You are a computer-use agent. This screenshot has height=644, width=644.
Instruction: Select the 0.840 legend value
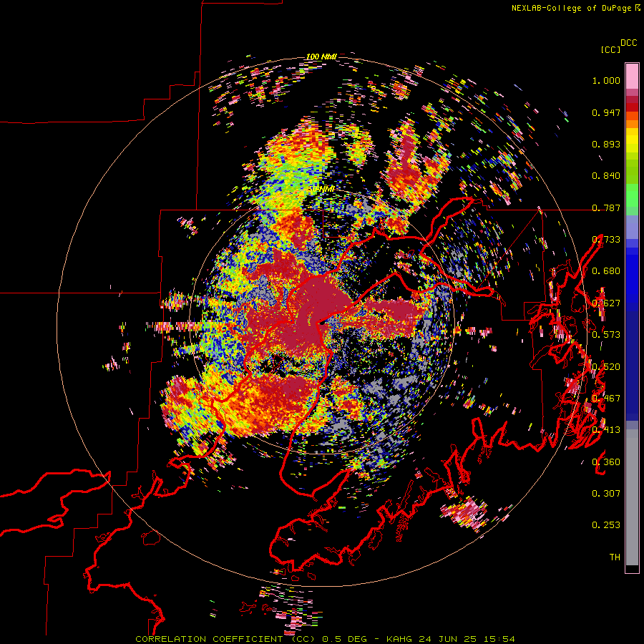point(606,176)
